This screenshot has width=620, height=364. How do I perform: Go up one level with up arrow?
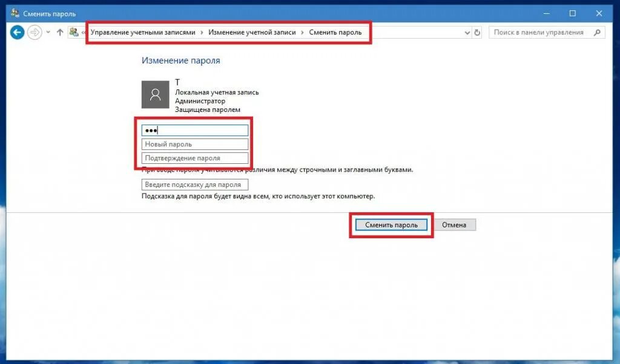point(60,33)
